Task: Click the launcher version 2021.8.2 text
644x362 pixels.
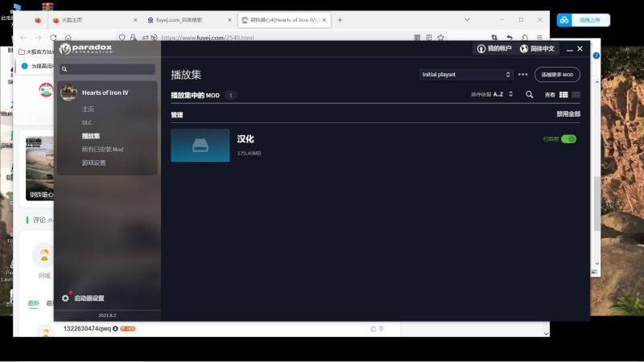Action: click(x=107, y=315)
